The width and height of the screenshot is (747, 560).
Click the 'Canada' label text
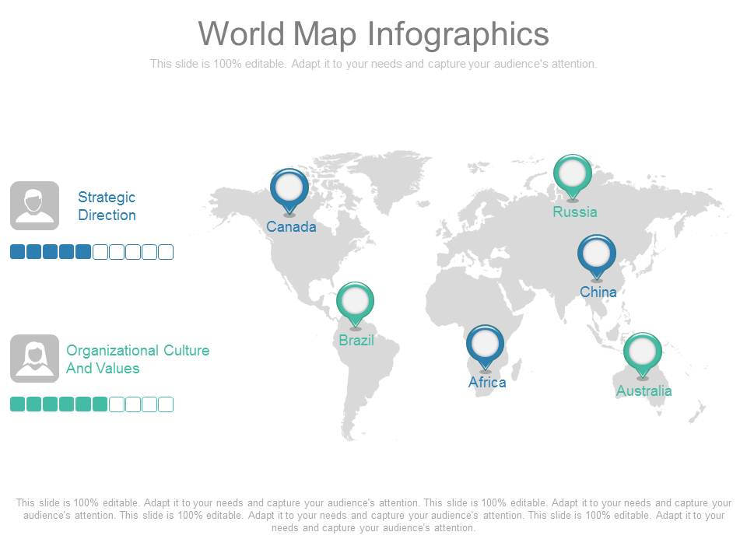291,226
